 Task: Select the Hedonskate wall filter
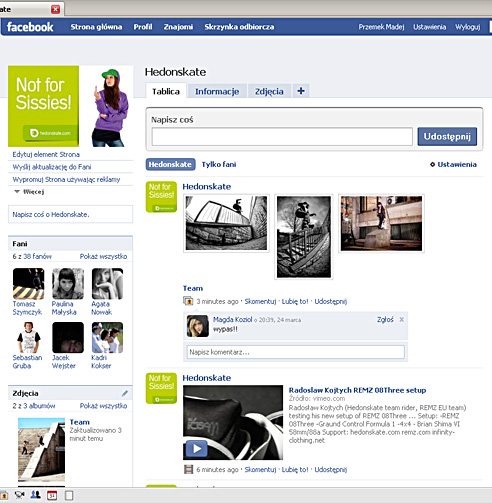click(170, 164)
